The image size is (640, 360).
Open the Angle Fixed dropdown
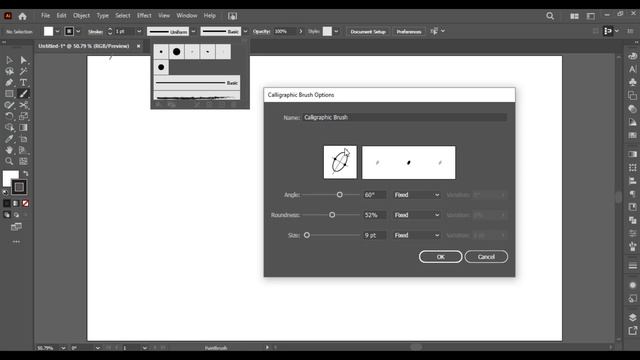coord(416,195)
